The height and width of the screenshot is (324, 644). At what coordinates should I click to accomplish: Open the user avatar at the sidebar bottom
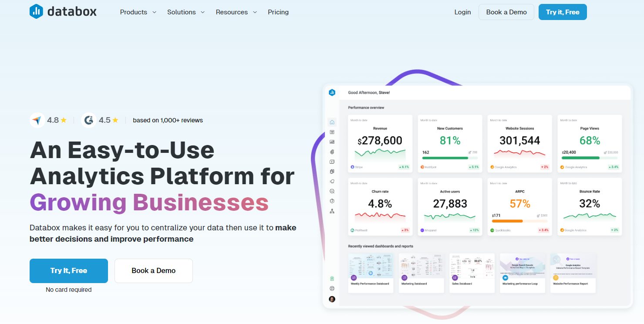pyautogui.click(x=332, y=299)
